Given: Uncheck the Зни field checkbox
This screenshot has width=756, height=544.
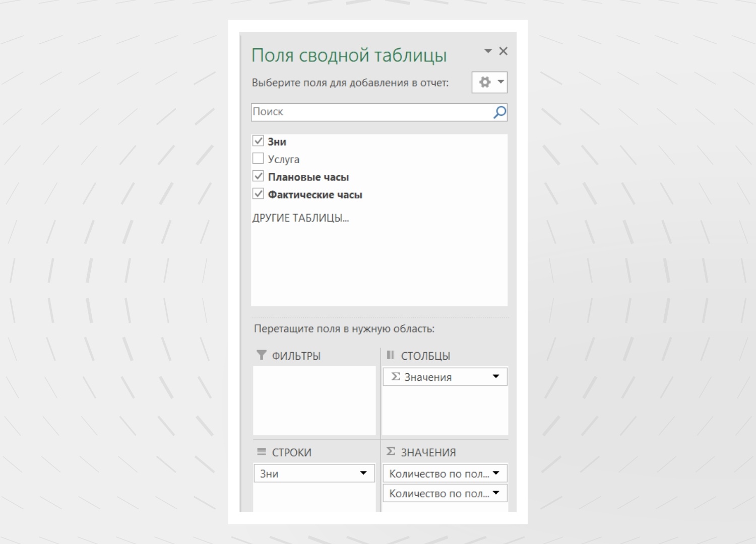Looking at the screenshot, I should 258,141.
